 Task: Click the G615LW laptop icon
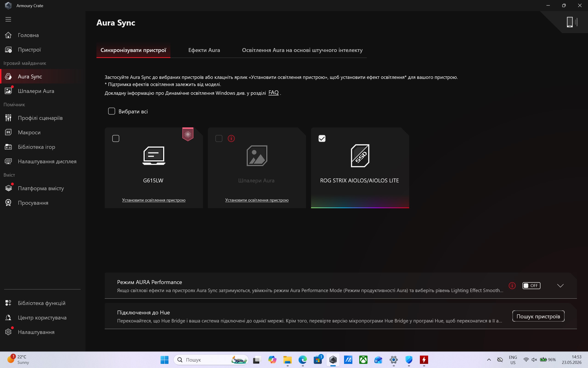tap(154, 156)
